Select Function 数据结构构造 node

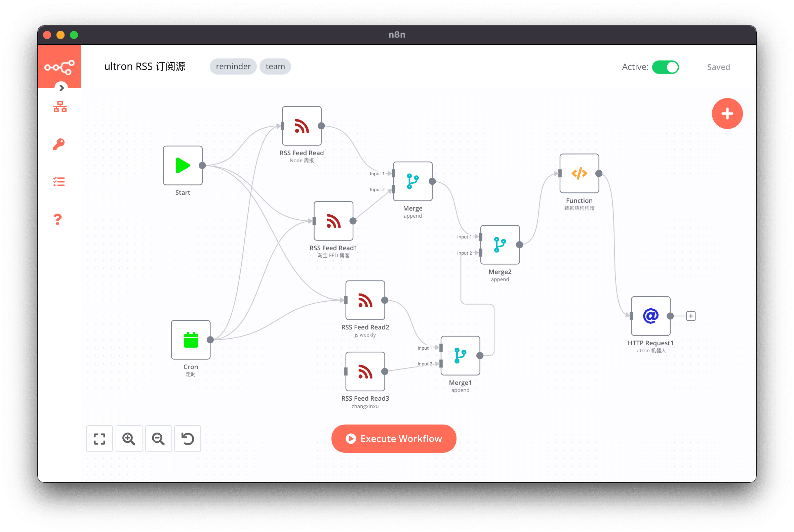579,173
